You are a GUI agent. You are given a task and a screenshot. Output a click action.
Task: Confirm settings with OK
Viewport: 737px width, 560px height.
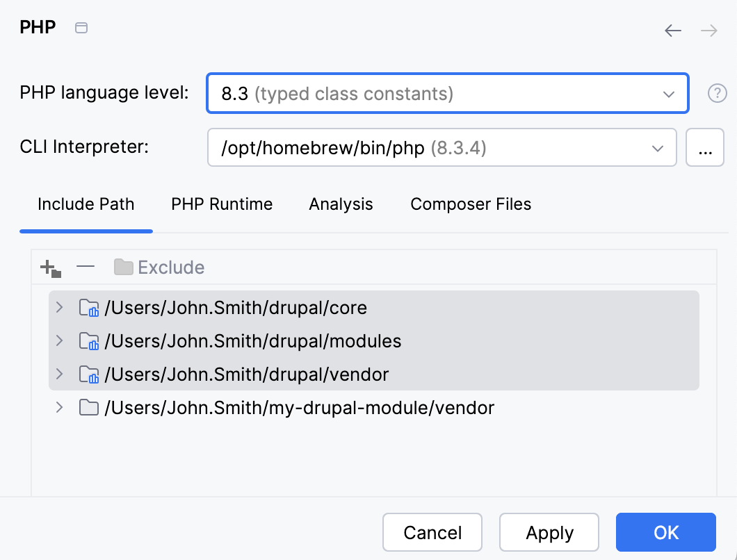click(x=665, y=532)
